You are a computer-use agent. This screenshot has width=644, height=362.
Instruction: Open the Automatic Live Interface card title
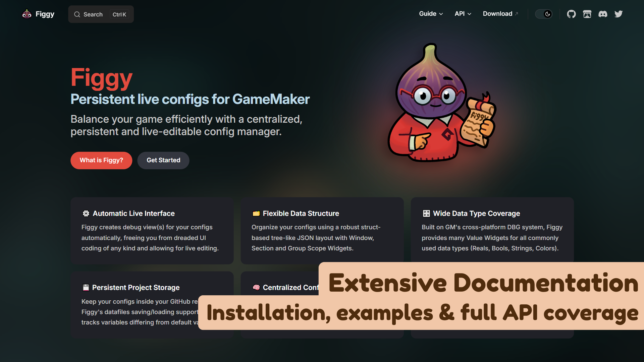point(133,214)
